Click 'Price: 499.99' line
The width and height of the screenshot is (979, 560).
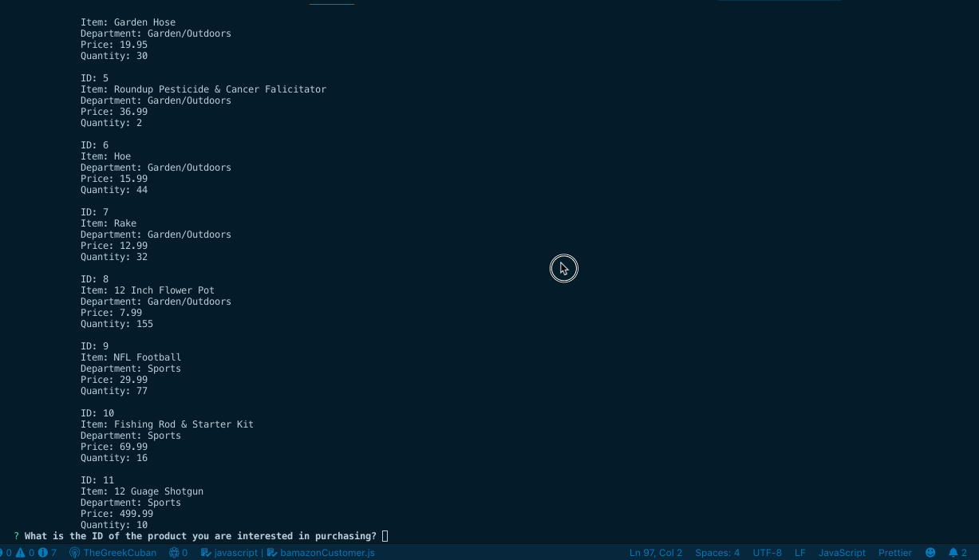tap(116, 514)
